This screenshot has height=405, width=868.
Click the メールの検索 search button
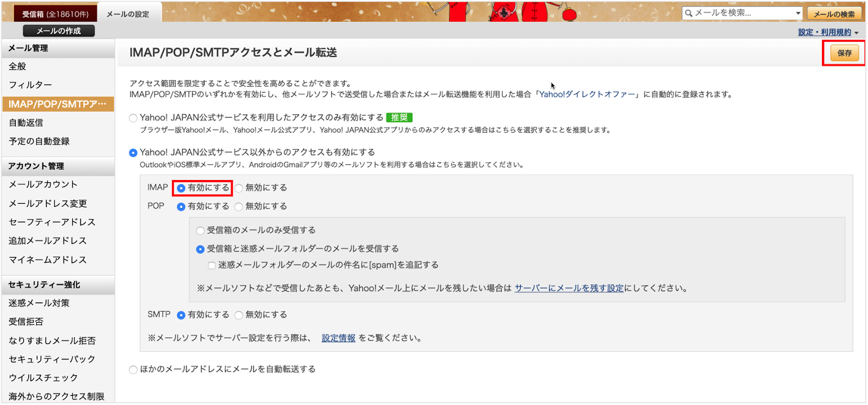(834, 14)
